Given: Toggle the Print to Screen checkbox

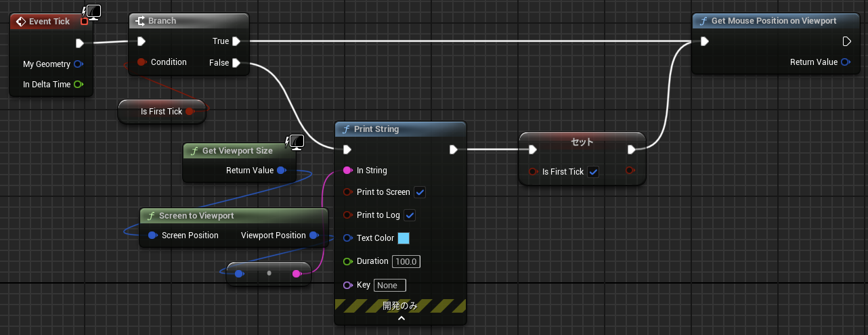Looking at the screenshot, I should point(420,192).
